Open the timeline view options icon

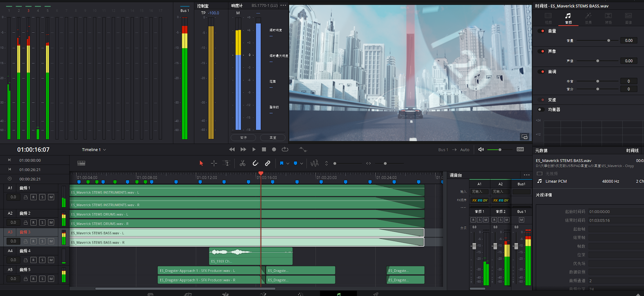click(81, 163)
